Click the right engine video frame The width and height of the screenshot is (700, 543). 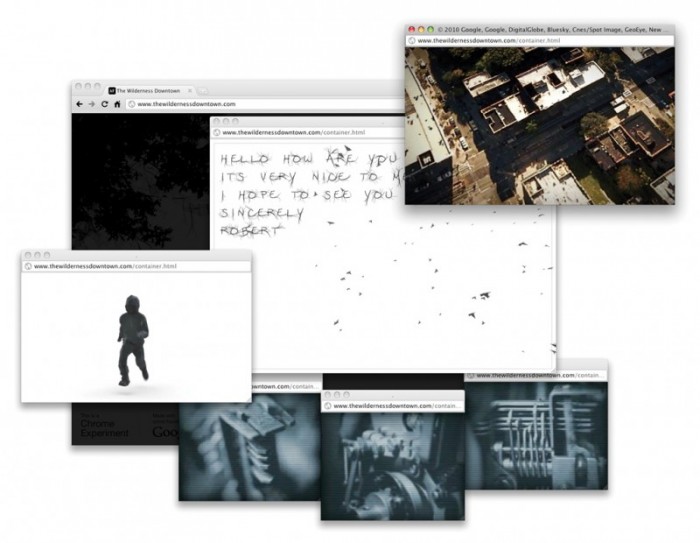pos(536,435)
